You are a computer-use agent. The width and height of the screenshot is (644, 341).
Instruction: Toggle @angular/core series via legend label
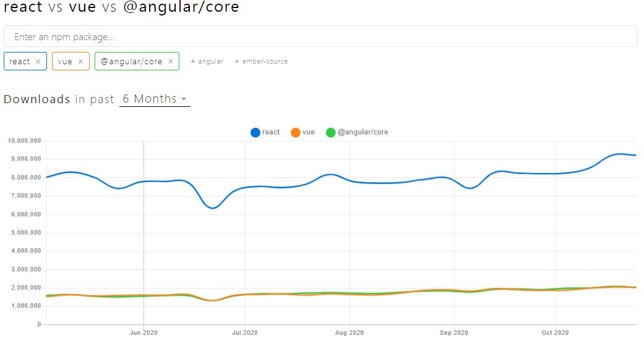pos(363,132)
